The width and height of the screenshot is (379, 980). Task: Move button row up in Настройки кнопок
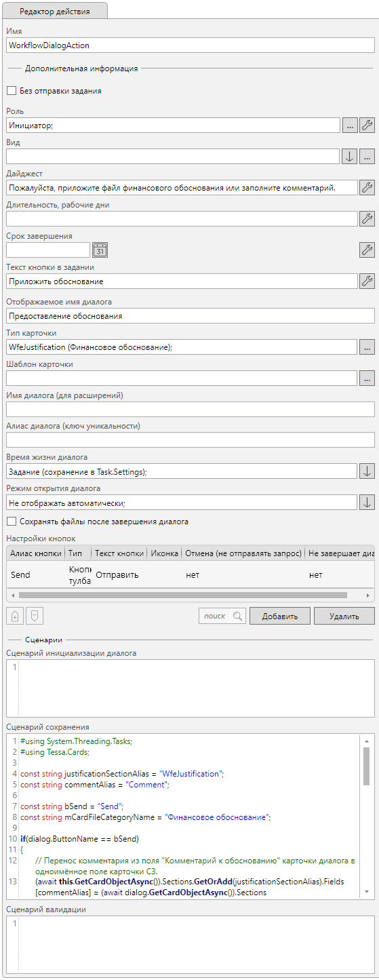click(x=15, y=616)
